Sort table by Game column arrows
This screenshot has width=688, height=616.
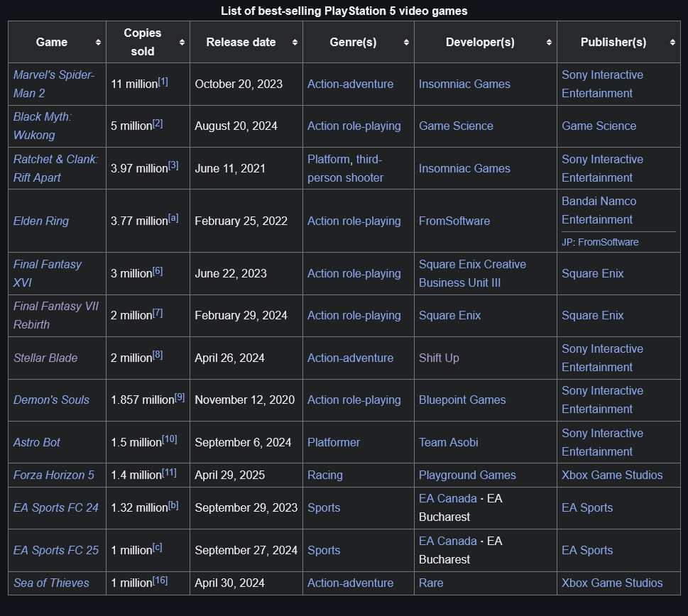pyautogui.click(x=98, y=42)
